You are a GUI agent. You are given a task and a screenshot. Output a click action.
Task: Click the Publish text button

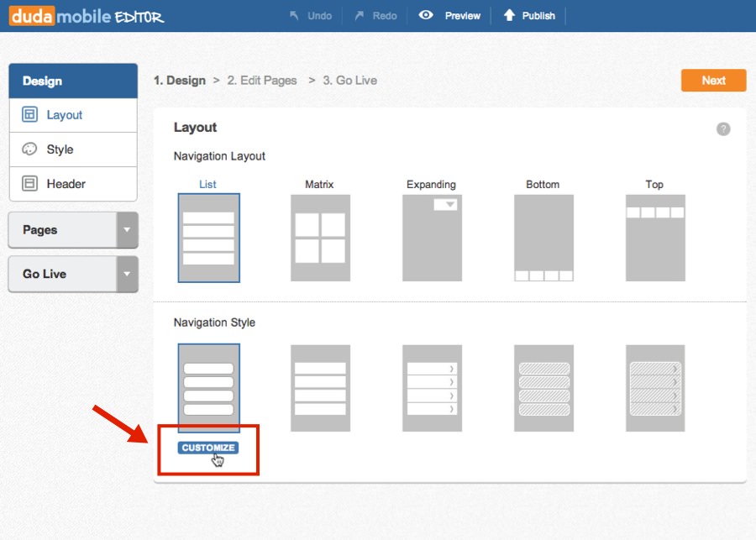538,16
